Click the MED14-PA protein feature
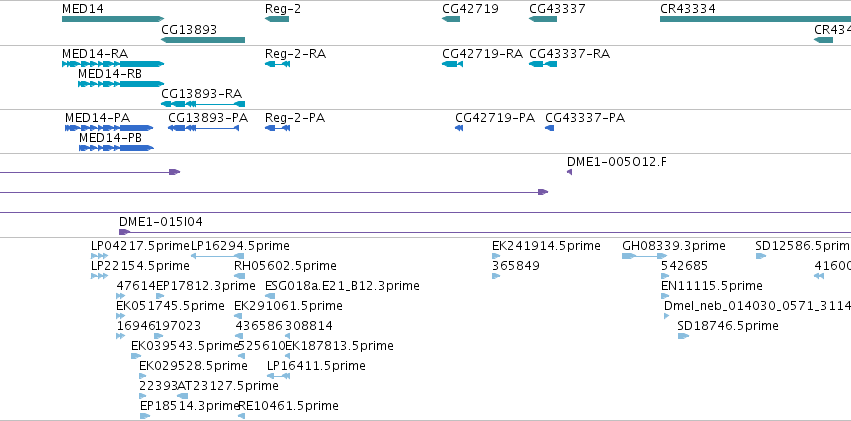This screenshot has height=421, width=851. point(109,128)
